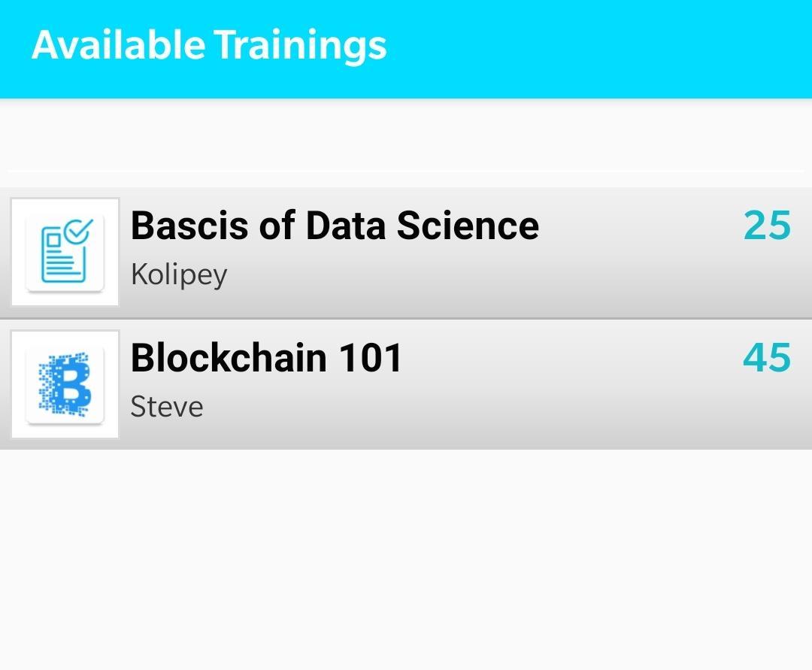Click the blank strip above the first training
812x670 pixels.
pyautogui.click(x=406, y=135)
